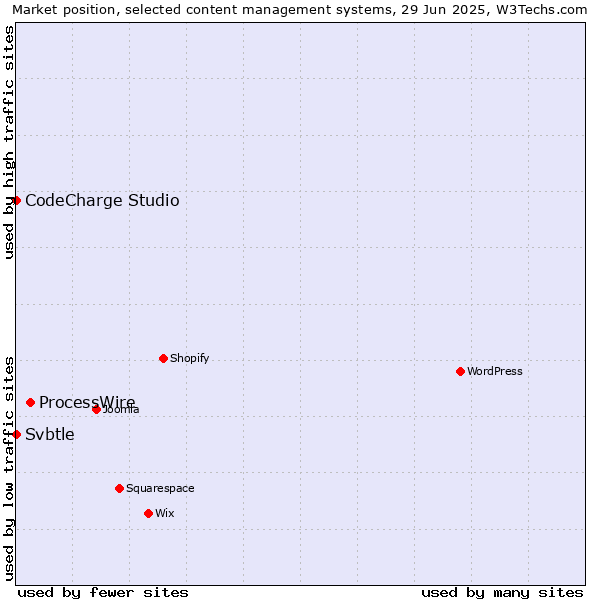The image size is (600, 600).
Task: Click the "used by fewer sites" axis label
Action: pyautogui.click(x=103, y=593)
